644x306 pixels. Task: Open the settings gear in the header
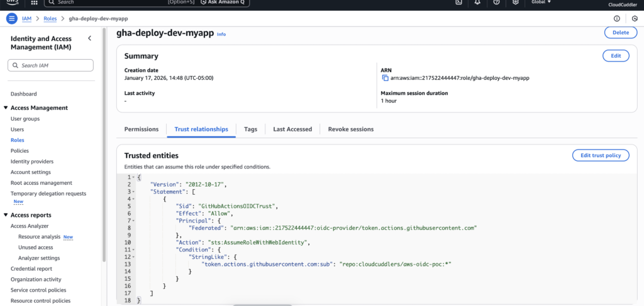[516, 2]
